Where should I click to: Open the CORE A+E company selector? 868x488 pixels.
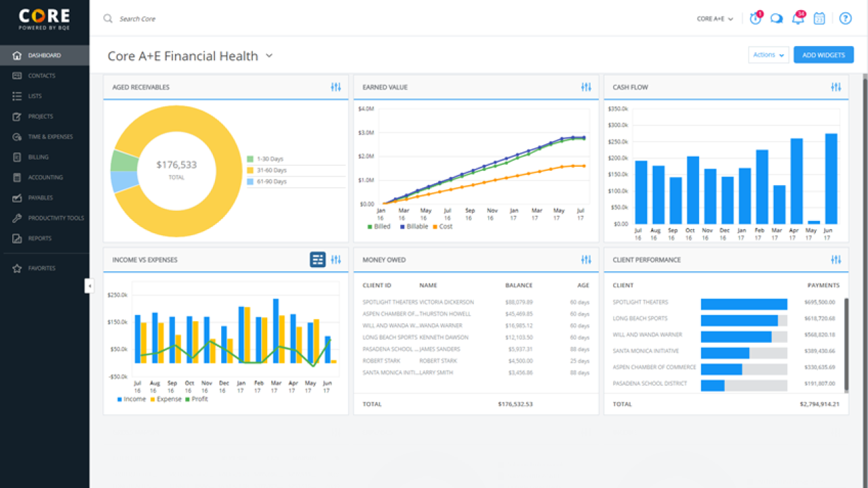(x=715, y=19)
